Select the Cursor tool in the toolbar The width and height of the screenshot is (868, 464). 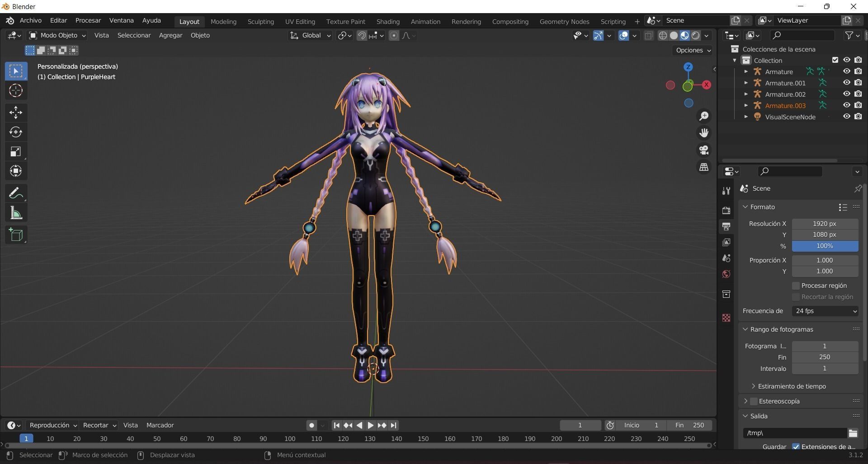tap(16, 91)
